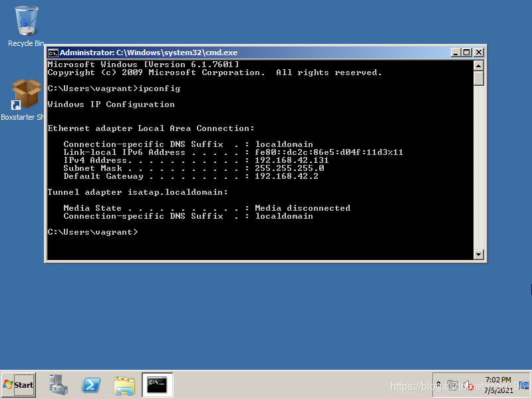Click the cmd.exe title bar text

(x=148, y=53)
